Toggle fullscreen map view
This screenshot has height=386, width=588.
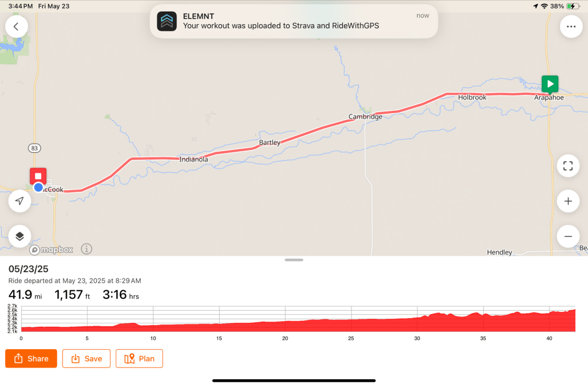(568, 166)
